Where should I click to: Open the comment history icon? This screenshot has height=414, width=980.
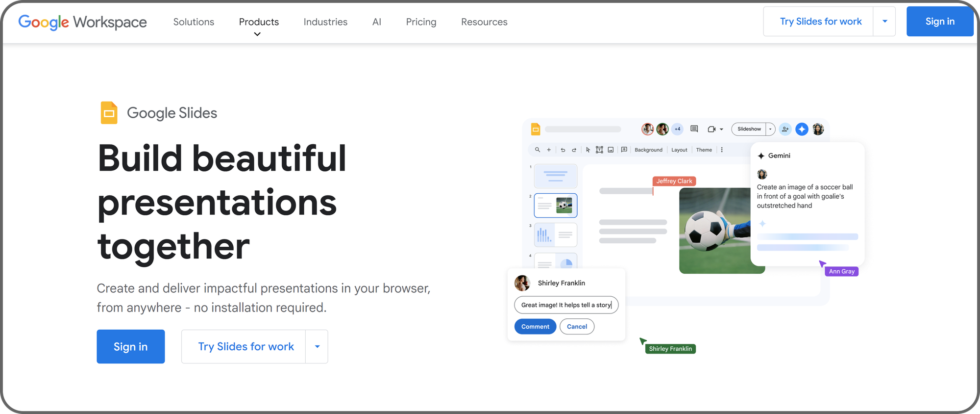point(694,129)
